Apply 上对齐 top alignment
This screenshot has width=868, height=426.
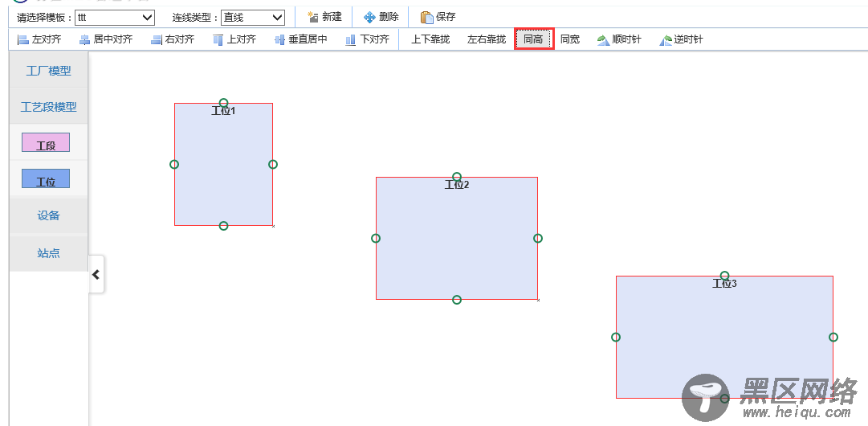tap(234, 39)
